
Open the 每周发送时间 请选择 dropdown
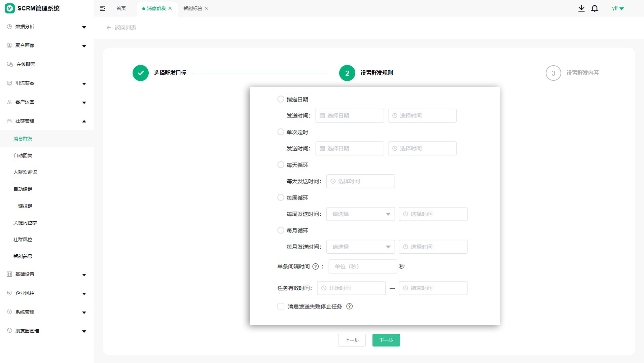pos(360,214)
